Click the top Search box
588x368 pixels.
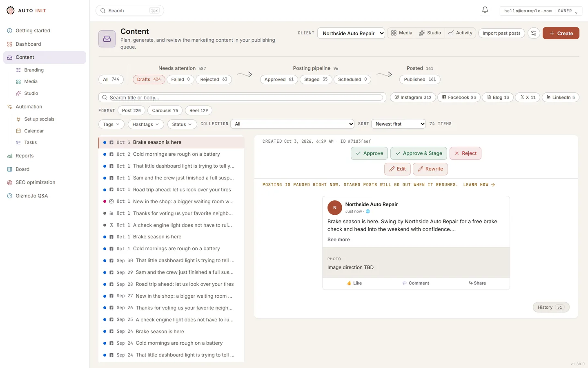coord(130,11)
